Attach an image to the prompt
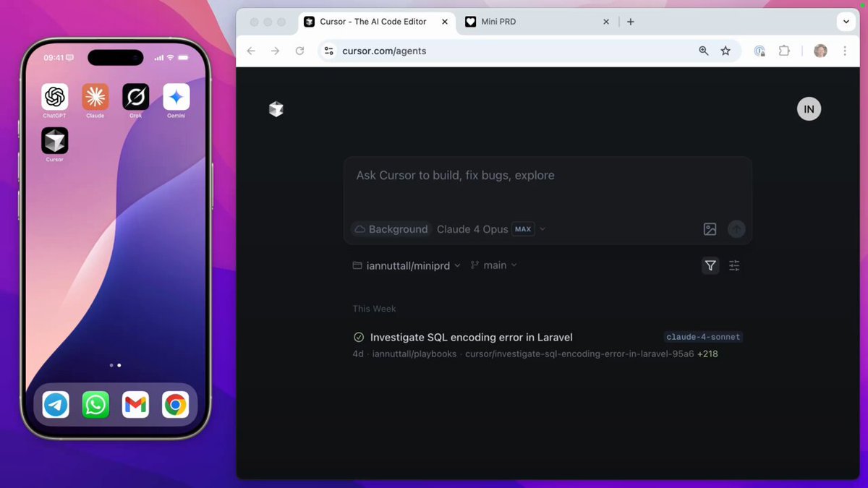The image size is (868, 488). coord(710,229)
